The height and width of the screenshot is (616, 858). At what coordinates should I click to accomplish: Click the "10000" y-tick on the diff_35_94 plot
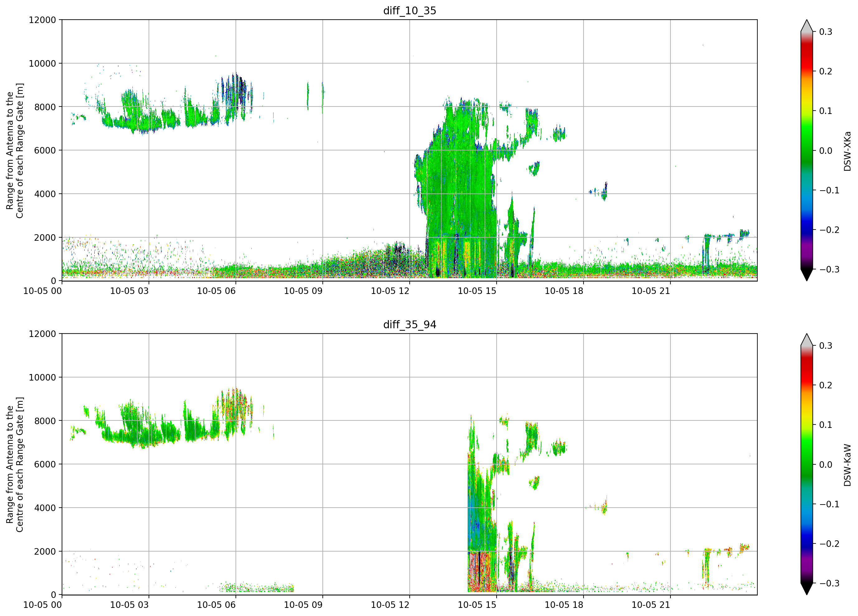click(42, 377)
